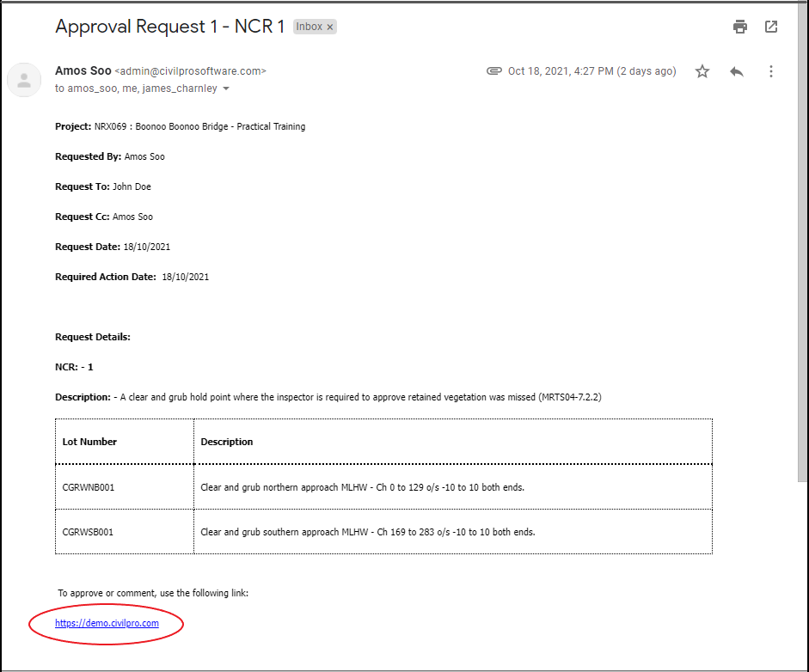Click sender name Amos Soo

83,70
